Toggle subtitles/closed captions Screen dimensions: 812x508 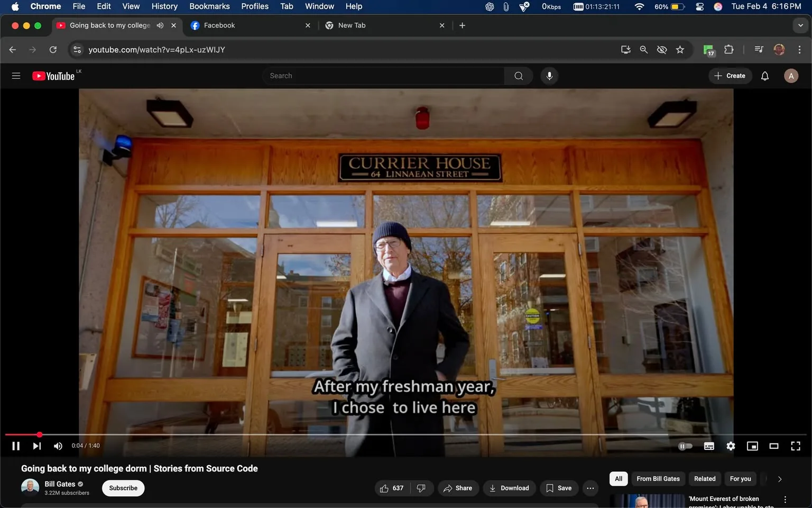coord(709,446)
